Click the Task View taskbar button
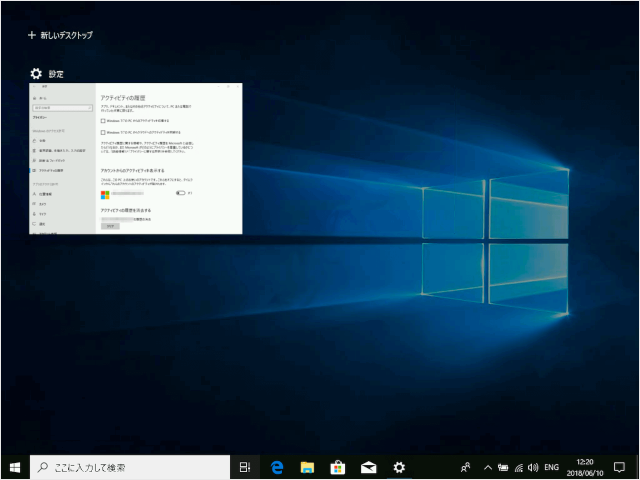640x480 pixels. [x=245, y=467]
